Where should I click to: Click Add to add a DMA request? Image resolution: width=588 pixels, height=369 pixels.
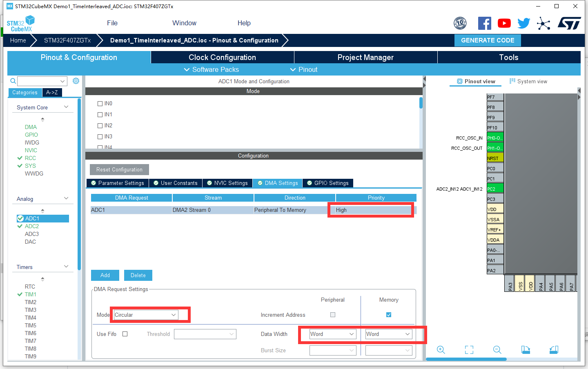105,275
